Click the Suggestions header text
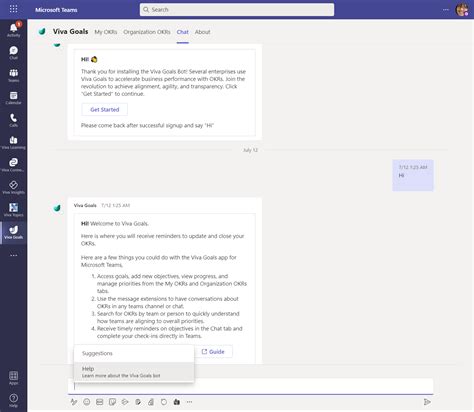Viewport: 474px width, 412px height. pos(97,353)
